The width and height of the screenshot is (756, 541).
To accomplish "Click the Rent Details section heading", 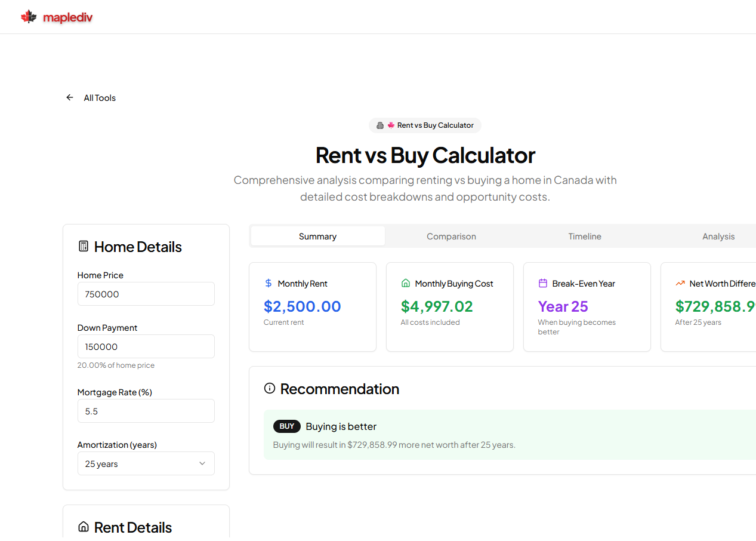I will click(x=133, y=527).
